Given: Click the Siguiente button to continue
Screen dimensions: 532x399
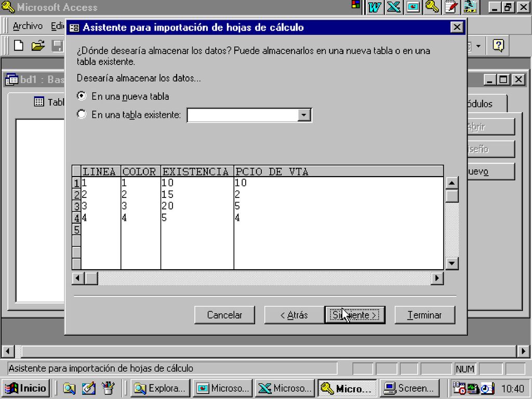Looking at the screenshot, I should (355, 315).
